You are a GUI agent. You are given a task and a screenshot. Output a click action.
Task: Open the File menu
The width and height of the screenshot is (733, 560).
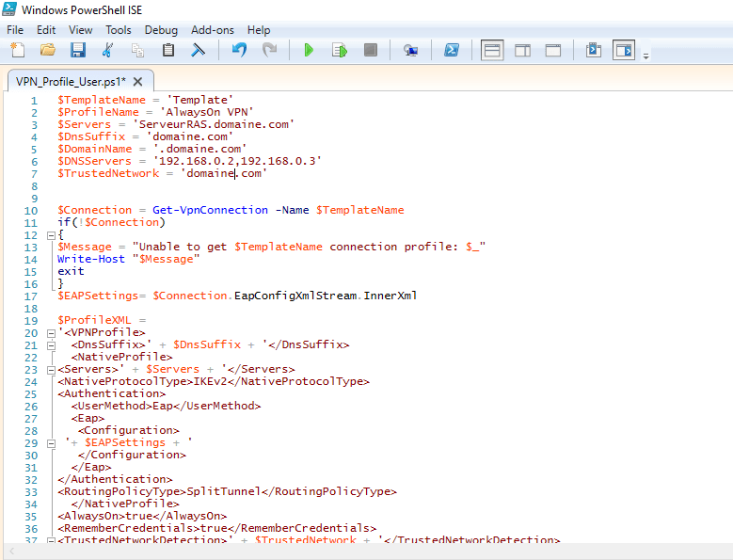(15, 30)
